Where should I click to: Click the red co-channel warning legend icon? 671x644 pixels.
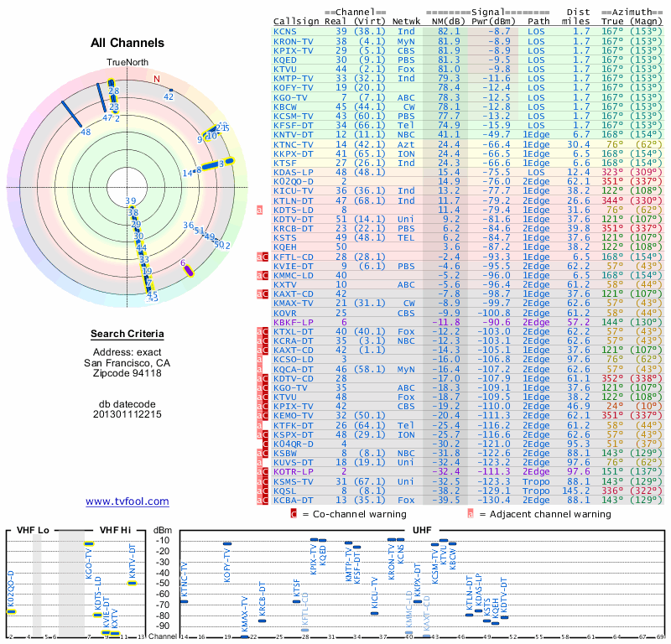point(294,514)
